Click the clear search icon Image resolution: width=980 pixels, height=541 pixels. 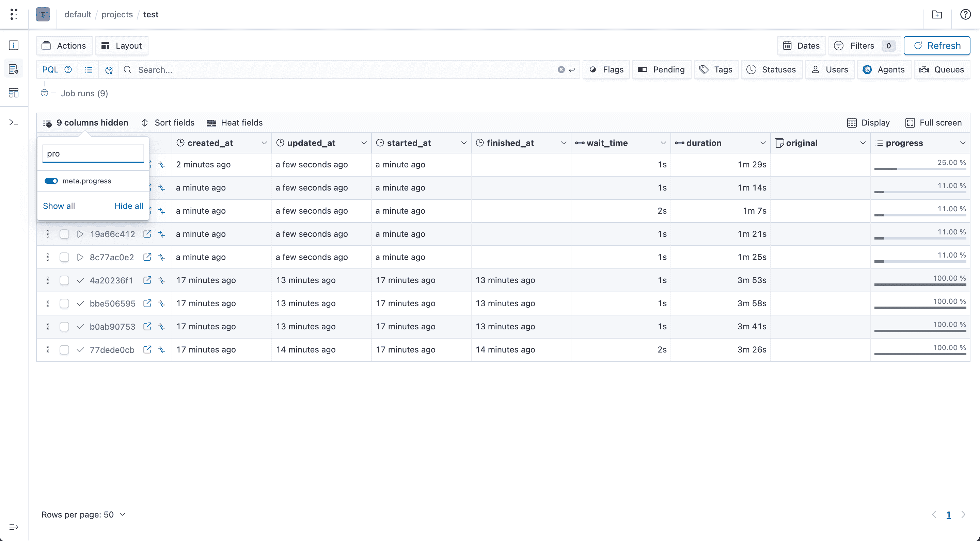561,69
